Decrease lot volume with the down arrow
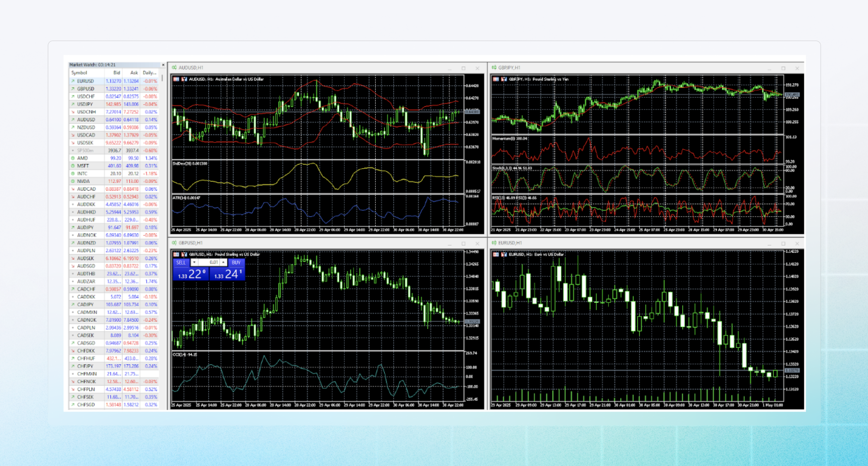The image size is (868, 466). [194, 262]
